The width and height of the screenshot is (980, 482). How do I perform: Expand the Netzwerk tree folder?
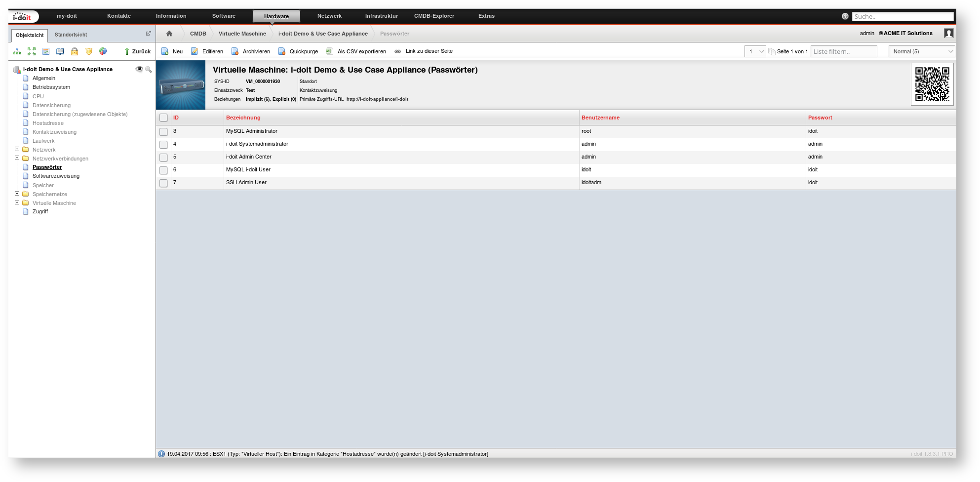click(x=17, y=149)
